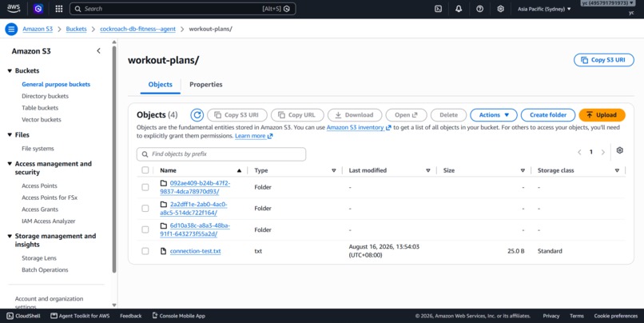
Task: Refresh the objects list
Action: pyautogui.click(x=197, y=115)
